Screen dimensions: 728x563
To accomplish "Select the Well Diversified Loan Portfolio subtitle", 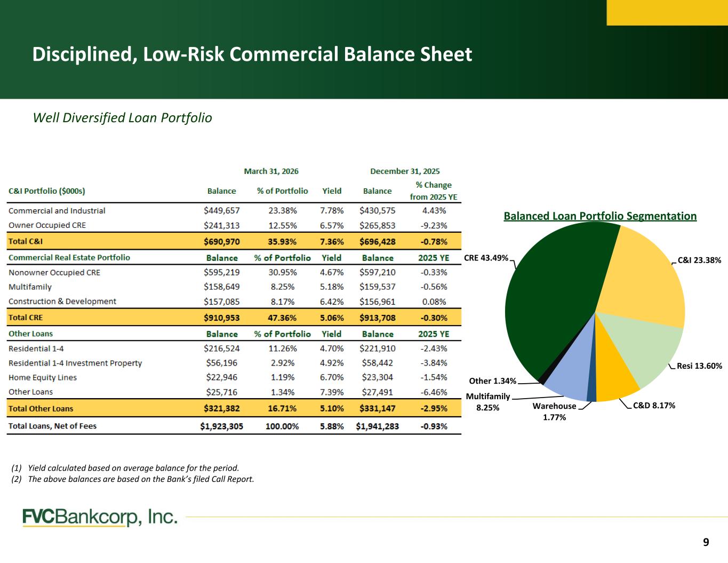I will (122, 118).
